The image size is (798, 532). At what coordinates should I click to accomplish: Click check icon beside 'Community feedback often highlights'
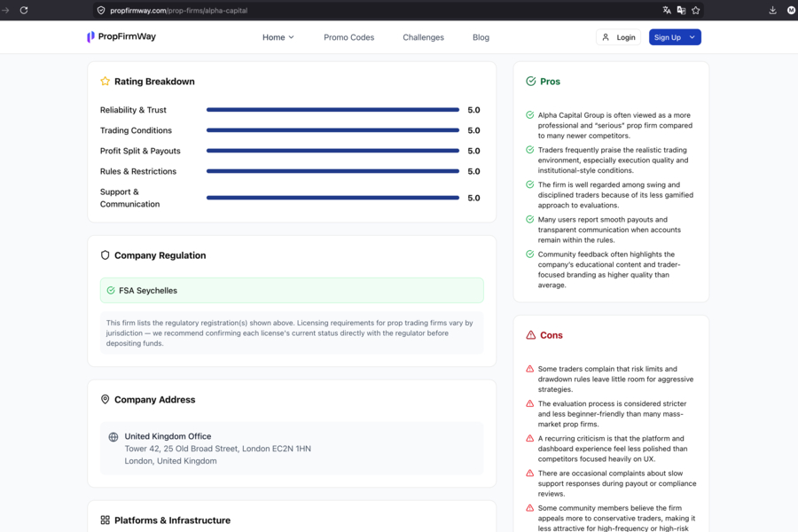pyautogui.click(x=530, y=254)
